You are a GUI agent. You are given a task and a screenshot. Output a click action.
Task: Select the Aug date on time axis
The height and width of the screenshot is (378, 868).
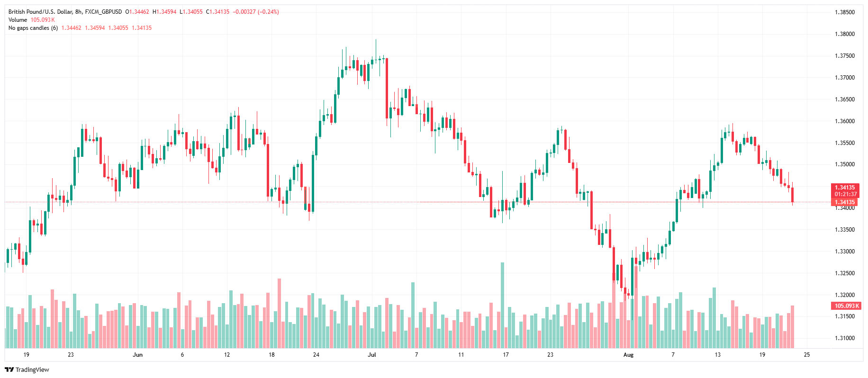point(628,355)
